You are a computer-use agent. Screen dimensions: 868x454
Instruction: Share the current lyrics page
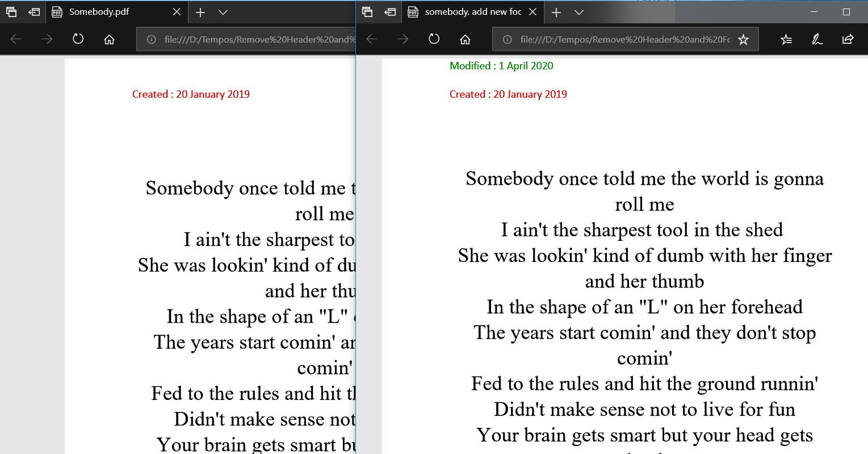click(848, 39)
